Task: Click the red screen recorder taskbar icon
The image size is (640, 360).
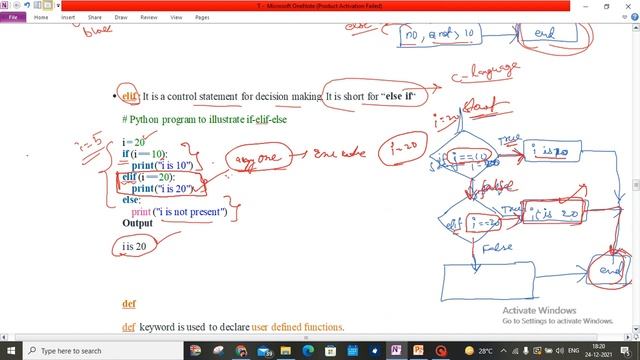Action: click(441, 351)
